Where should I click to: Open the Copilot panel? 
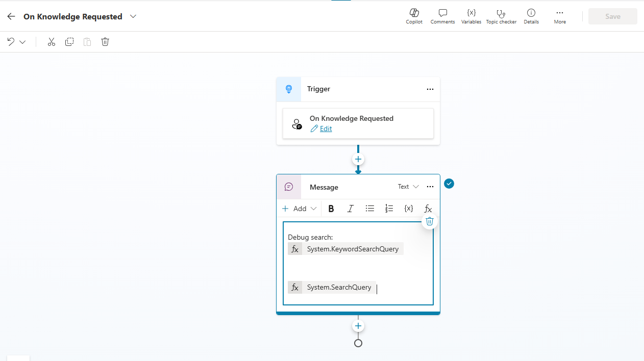(414, 16)
